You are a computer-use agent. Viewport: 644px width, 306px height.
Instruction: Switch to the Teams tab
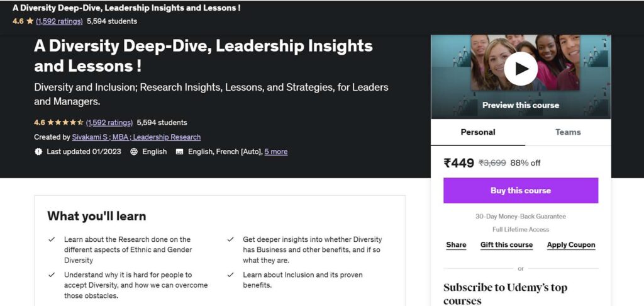pyautogui.click(x=568, y=132)
